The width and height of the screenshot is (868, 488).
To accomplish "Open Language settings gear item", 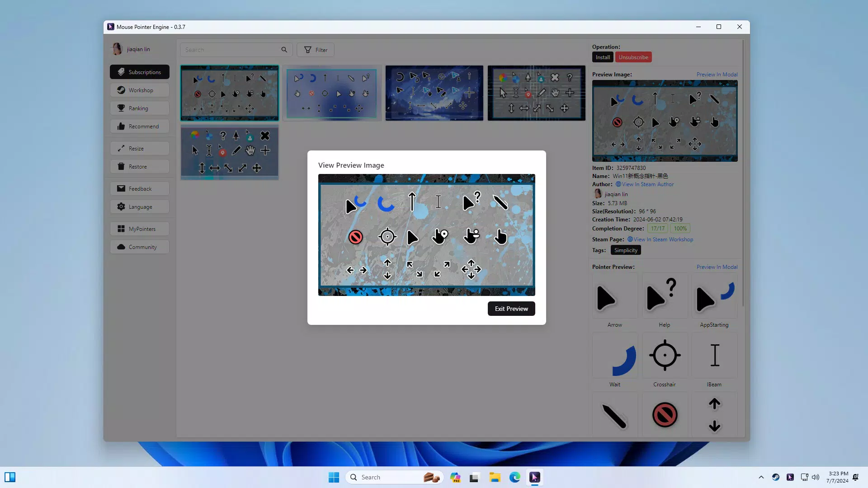I will (140, 206).
